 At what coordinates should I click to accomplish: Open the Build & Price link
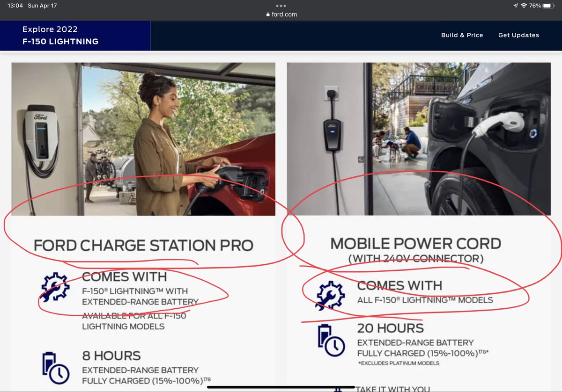coord(462,35)
